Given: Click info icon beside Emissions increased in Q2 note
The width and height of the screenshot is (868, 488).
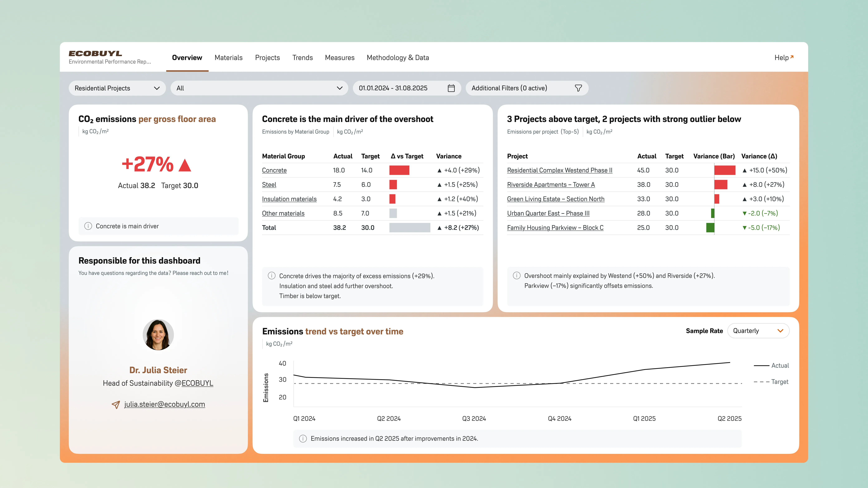Looking at the screenshot, I should click(x=303, y=438).
